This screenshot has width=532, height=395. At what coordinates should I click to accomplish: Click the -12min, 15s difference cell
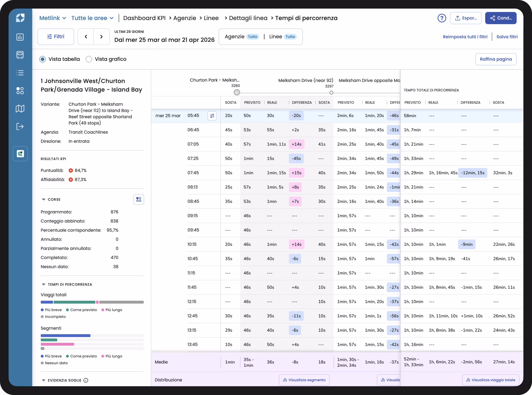(472, 173)
